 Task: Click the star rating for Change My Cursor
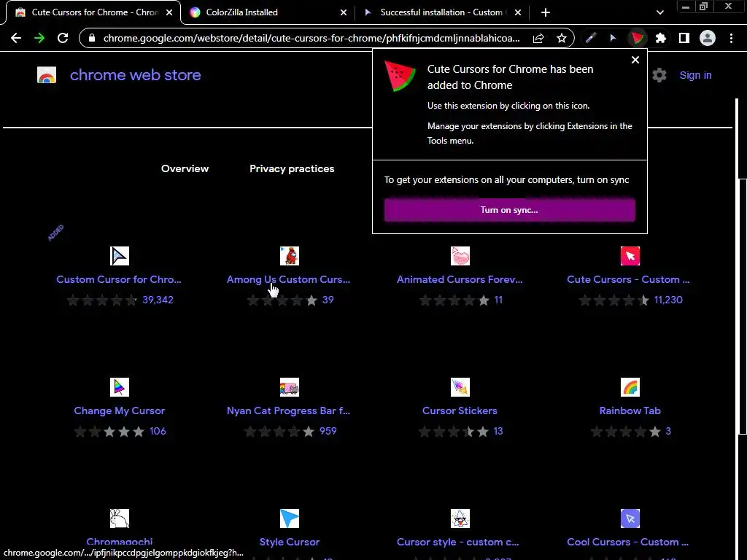[109, 432]
